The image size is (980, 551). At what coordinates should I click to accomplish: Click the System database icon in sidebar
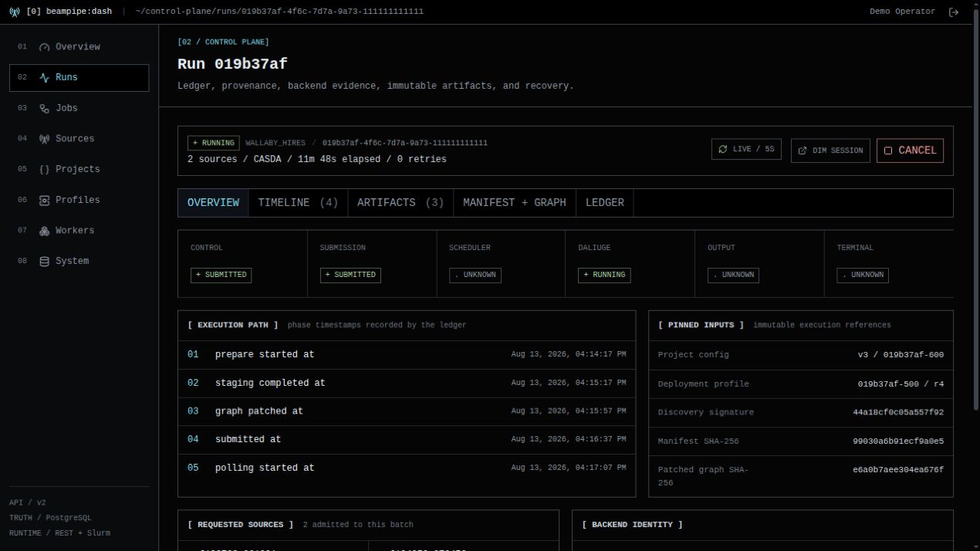coord(44,262)
